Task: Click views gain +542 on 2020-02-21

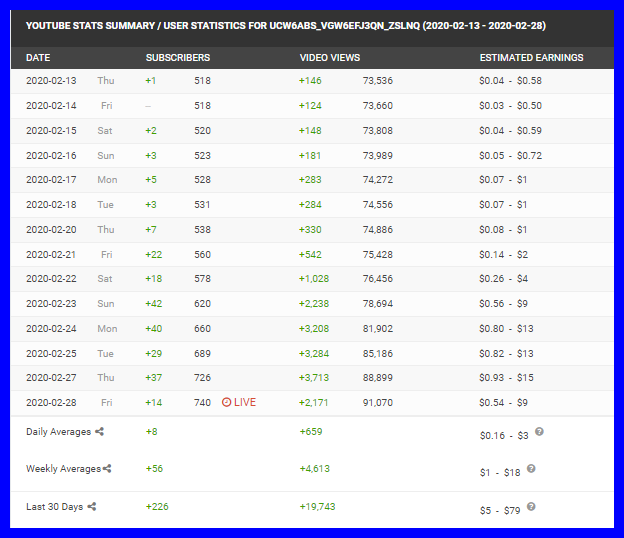Action: [310, 255]
